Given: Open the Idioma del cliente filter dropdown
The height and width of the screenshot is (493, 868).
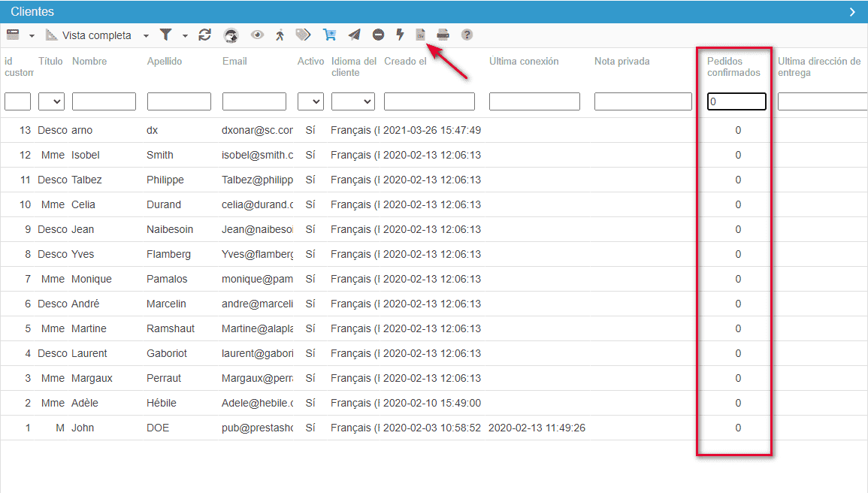Looking at the screenshot, I should click(x=352, y=101).
